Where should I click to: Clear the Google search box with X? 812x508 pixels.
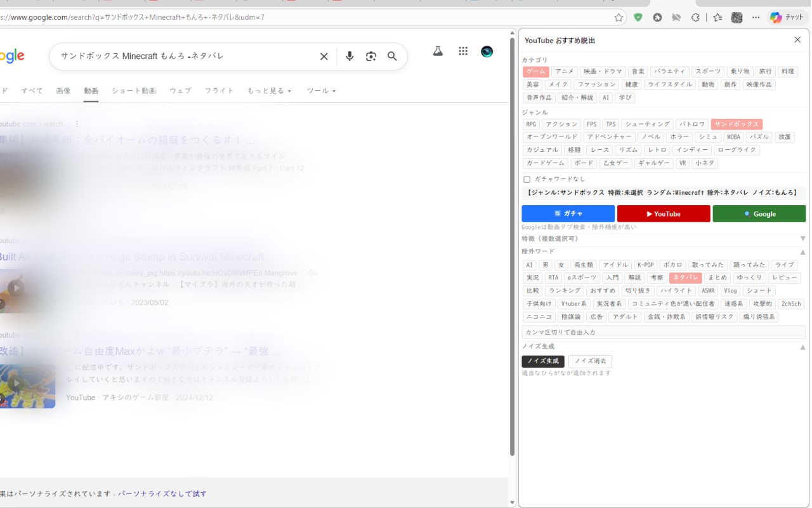point(324,57)
